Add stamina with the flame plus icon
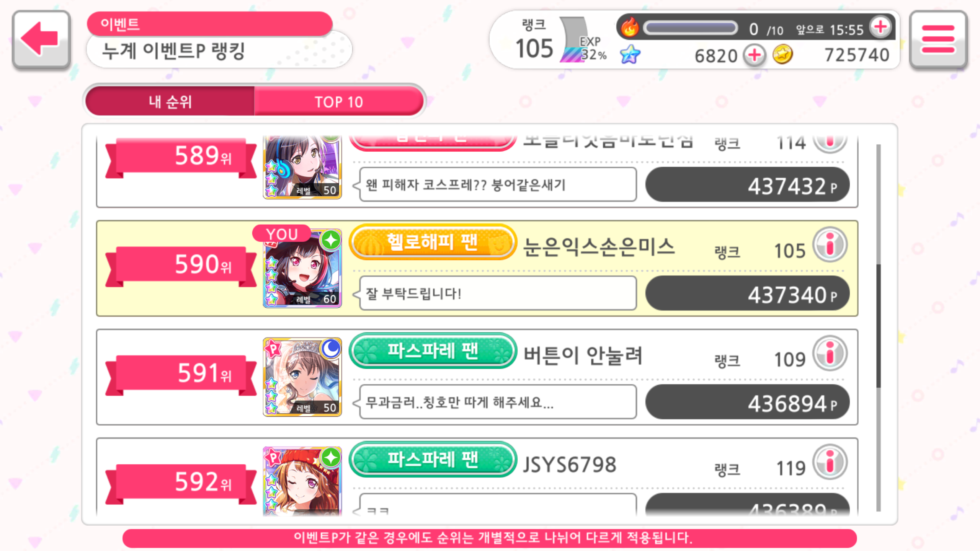This screenshot has height=551, width=980. pos(880,27)
